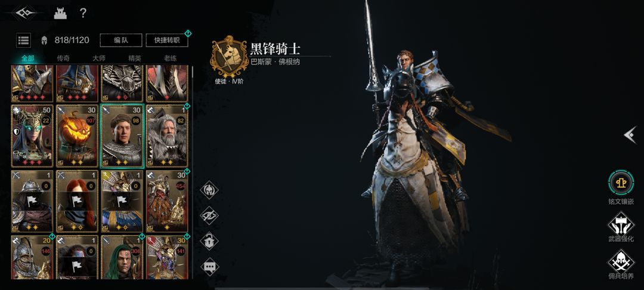644x290 pixels.
Task: Select the white-bearded mercenary card
Action: coord(167,136)
